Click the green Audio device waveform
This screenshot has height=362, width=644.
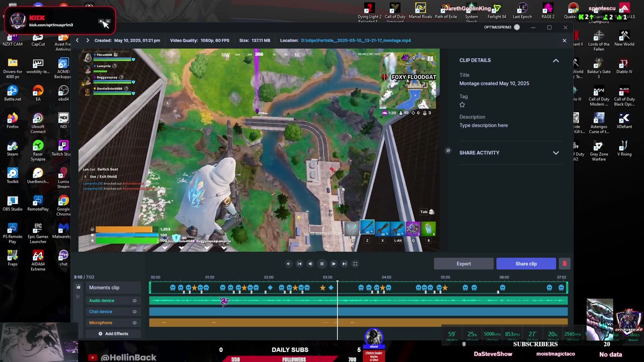click(x=358, y=301)
